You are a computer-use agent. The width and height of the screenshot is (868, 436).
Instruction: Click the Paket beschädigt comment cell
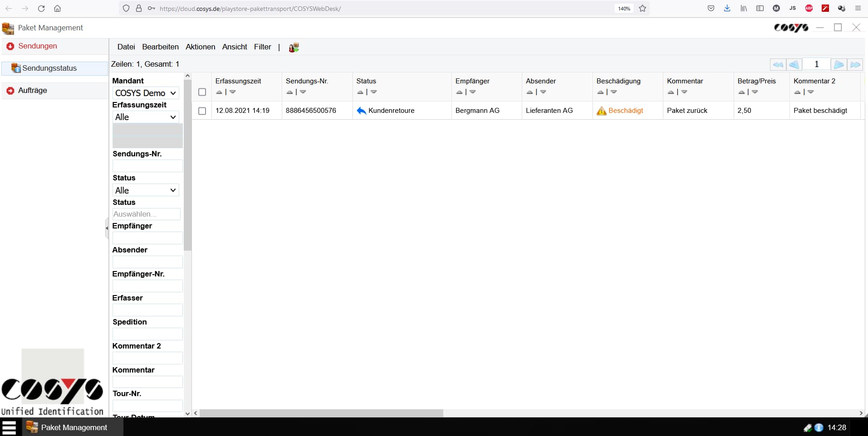pos(825,111)
